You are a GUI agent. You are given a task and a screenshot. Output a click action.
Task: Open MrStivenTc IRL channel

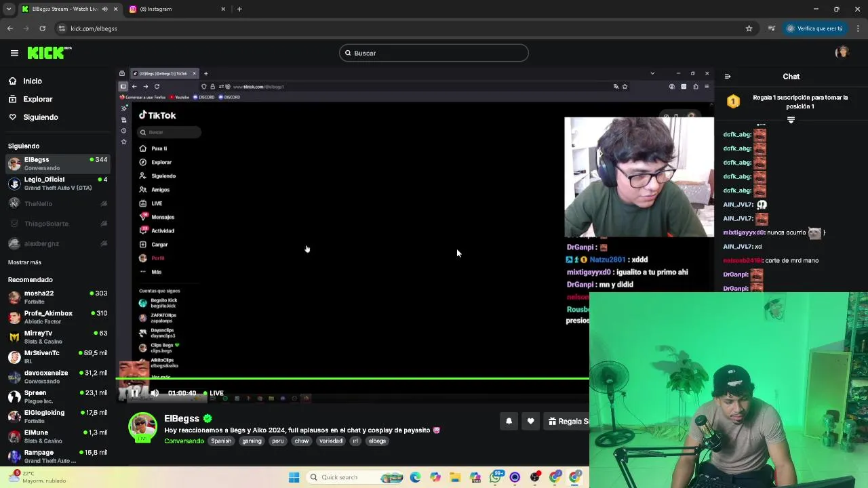point(58,357)
